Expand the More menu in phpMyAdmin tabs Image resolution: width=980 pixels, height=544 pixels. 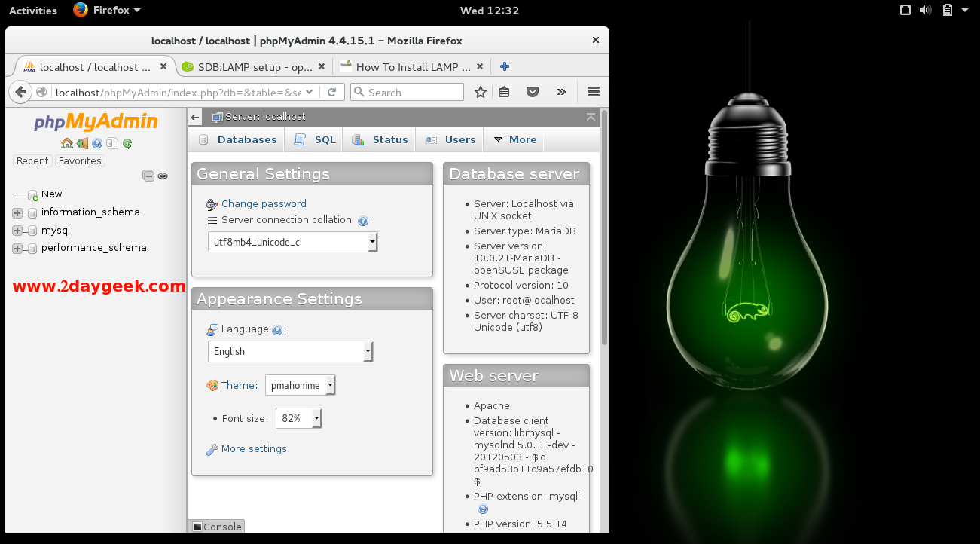pos(514,140)
